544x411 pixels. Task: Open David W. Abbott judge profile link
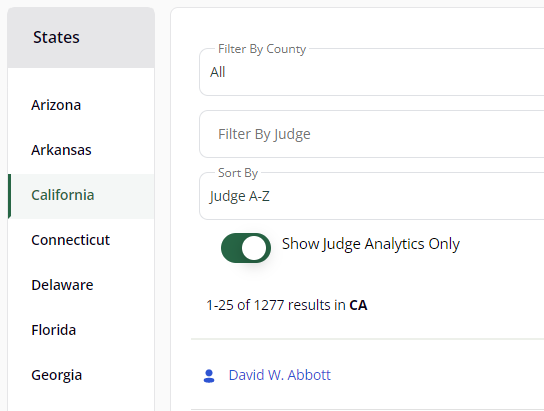(x=280, y=375)
